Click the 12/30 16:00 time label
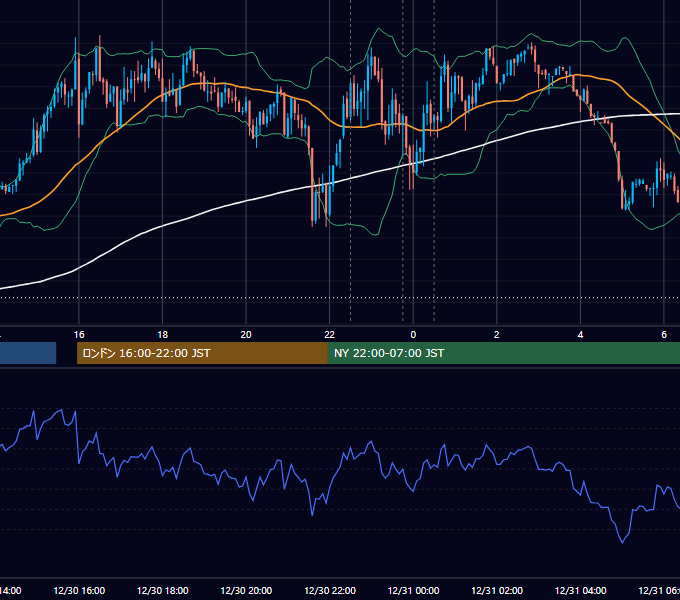The width and height of the screenshot is (680, 600). point(79,590)
